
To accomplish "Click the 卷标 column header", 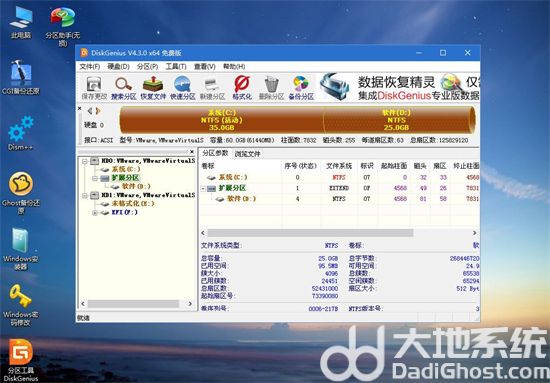I will (x=241, y=166).
